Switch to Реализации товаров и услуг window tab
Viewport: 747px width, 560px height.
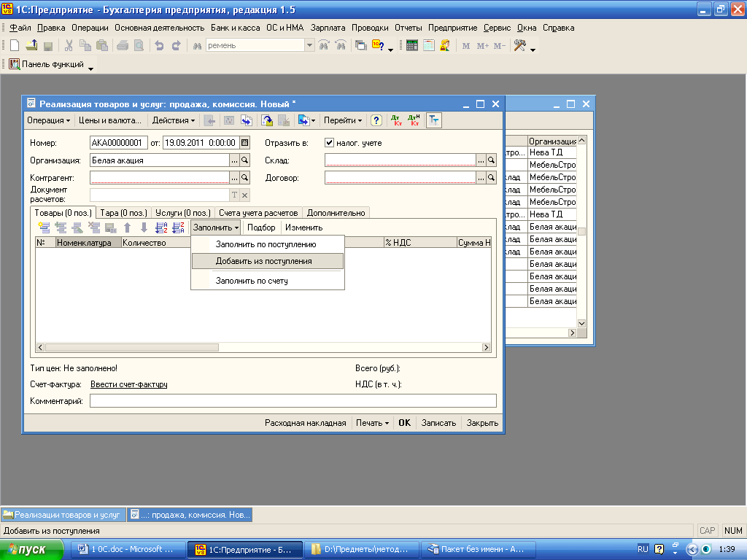63,515
